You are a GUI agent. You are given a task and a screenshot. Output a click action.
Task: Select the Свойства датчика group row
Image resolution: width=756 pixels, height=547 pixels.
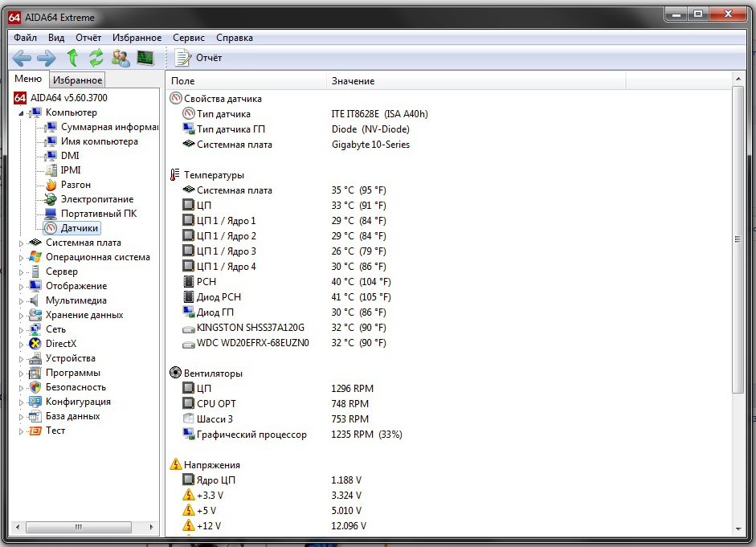point(215,99)
